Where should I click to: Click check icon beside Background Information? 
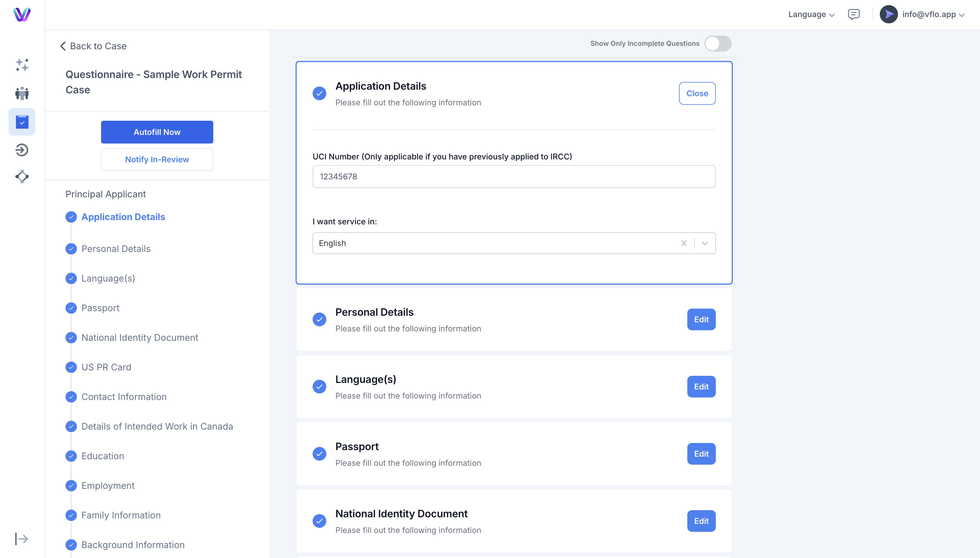[x=71, y=545]
